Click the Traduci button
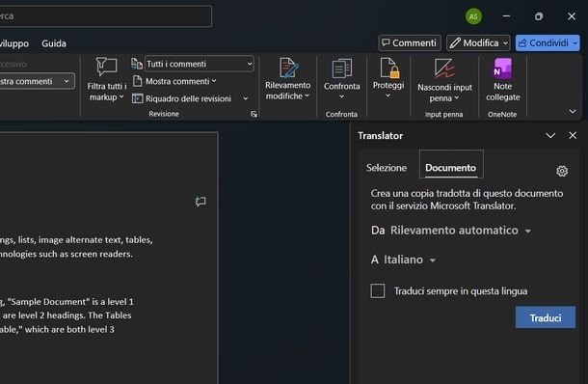The image size is (588, 384). coord(546,317)
